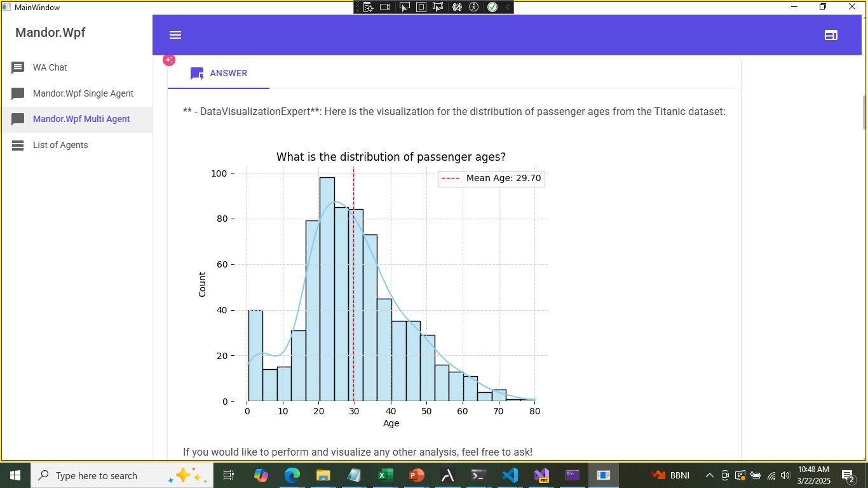This screenshot has height=488, width=868.
Task: Select the ANSWER tab
Action: [219, 73]
